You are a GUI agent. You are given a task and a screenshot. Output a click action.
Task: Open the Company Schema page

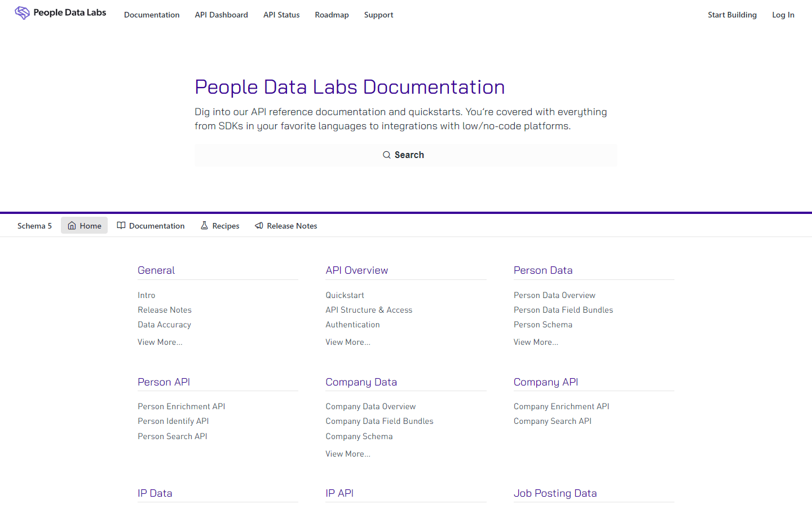[359, 436]
